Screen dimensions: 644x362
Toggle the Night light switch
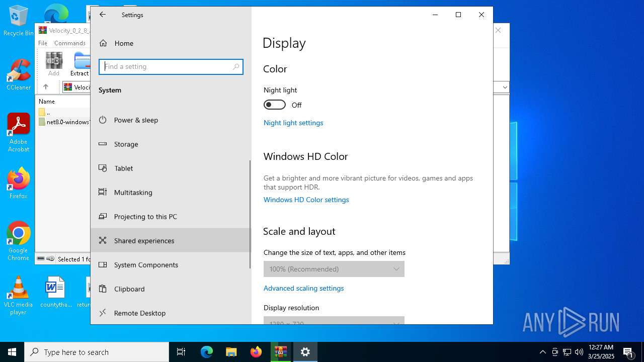pyautogui.click(x=275, y=105)
